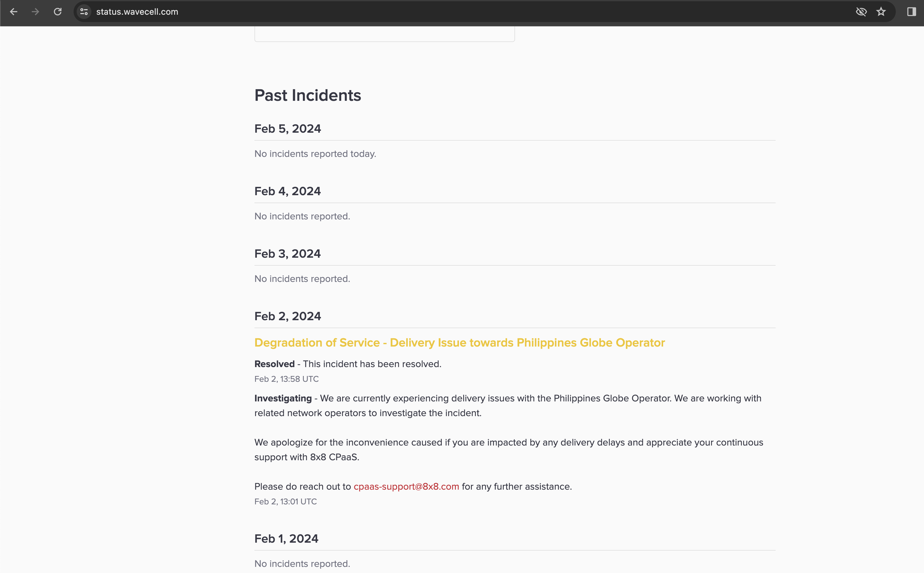
Task: Reload the status page
Action: click(58, 12)
